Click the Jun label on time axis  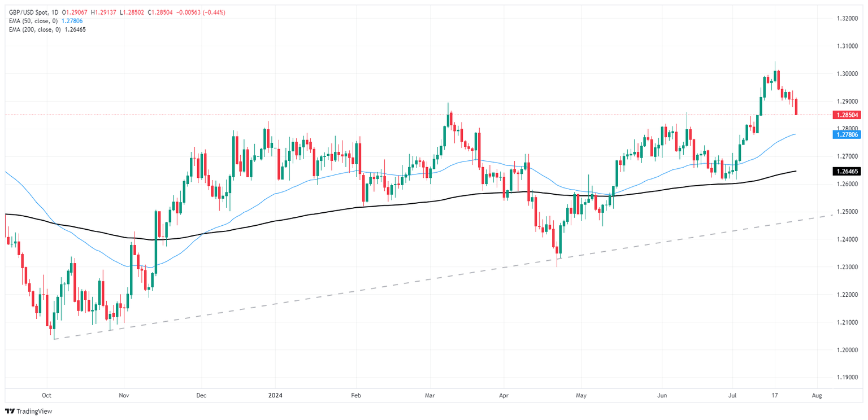pos(659,396)
